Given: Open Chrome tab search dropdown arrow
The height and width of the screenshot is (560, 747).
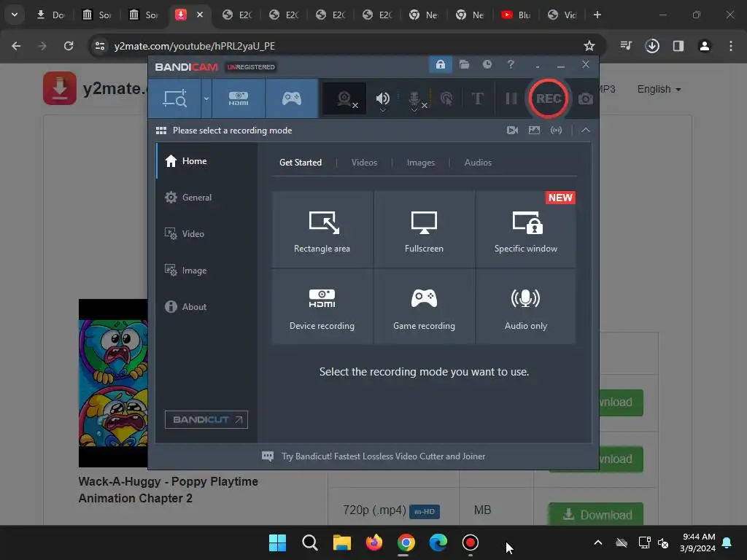Looking at the screenshot, I should 15,15.
